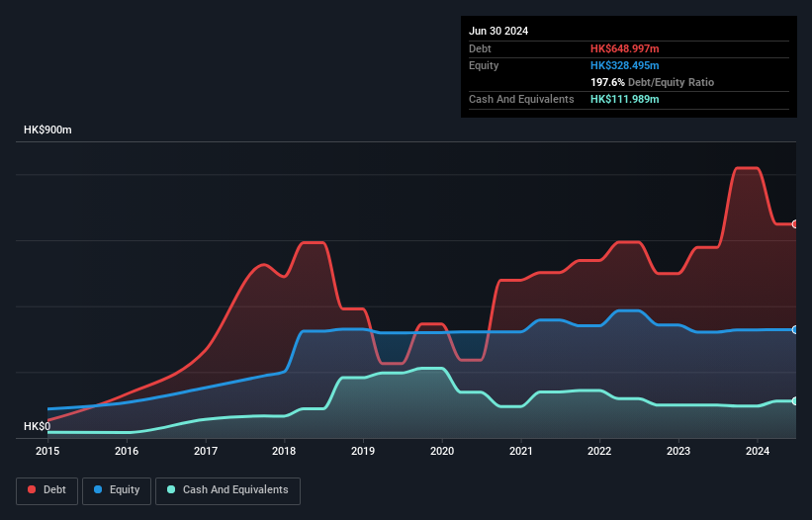Image resolution: width=812 pixels, height=520 pixels.
Task: Select the 2023 x-axis label
Action: (678, 451)
